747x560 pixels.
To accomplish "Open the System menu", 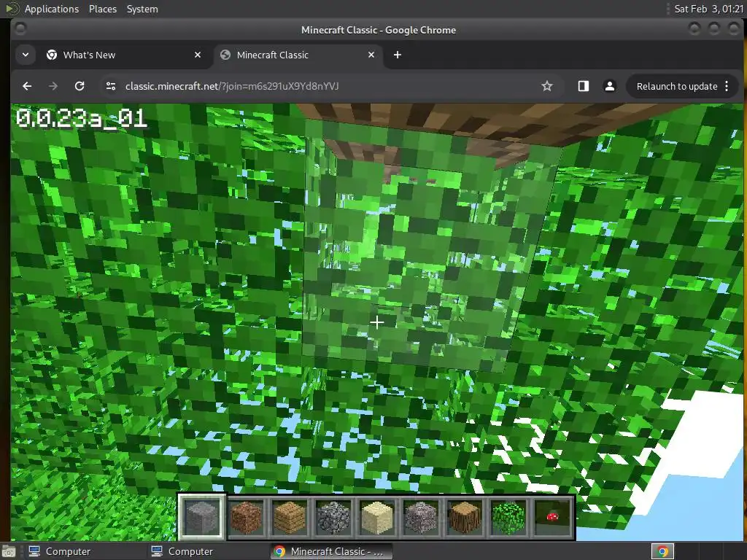I will click(x=142, y=9).
